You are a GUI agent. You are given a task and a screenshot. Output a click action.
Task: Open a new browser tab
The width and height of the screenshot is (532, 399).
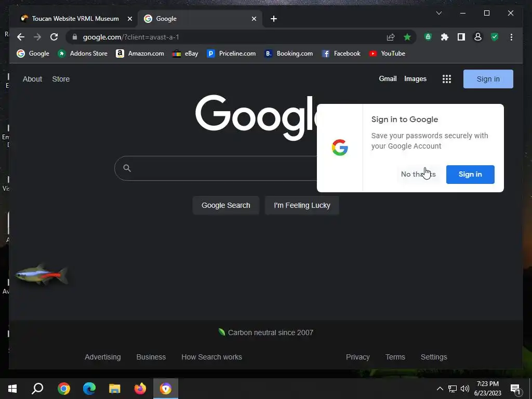[x=274, y=19]
